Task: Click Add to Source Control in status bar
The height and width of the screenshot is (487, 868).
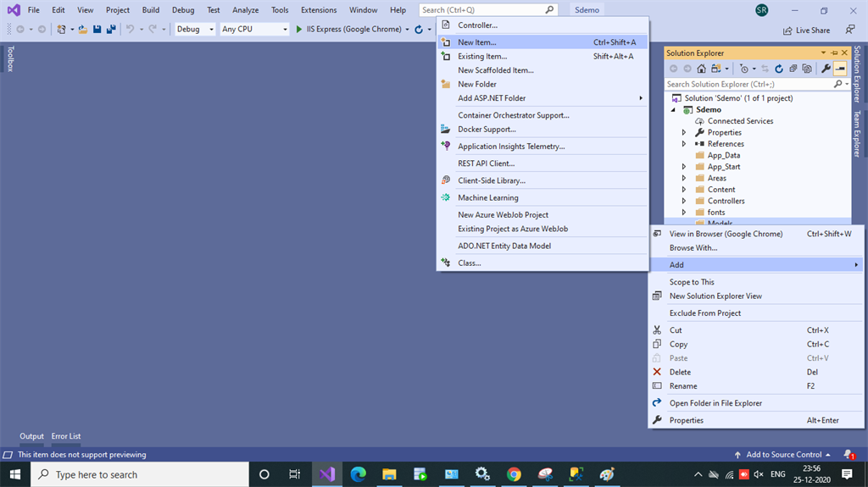Action: [782, 454]
